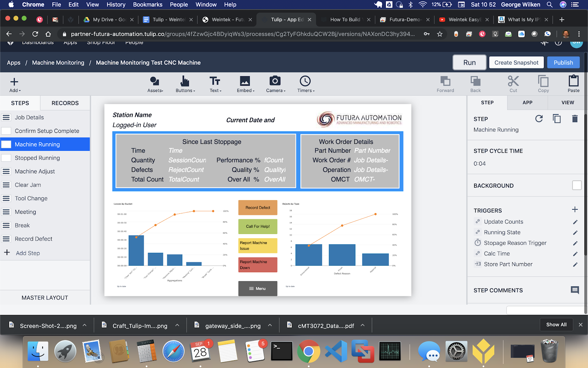Viewport: 588px width, 368px height.
Task: Delete the Machine Running step via trash icon
Action: coord(574,118)
